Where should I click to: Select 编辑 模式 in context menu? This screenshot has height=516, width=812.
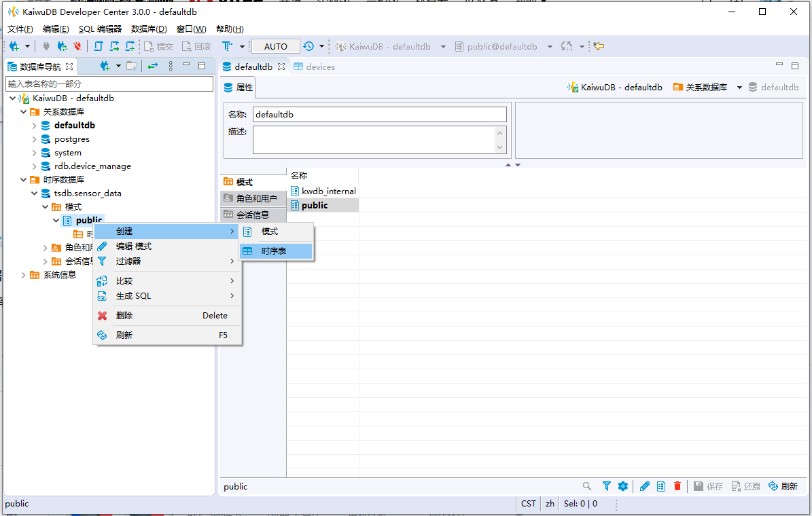[167, 246]
